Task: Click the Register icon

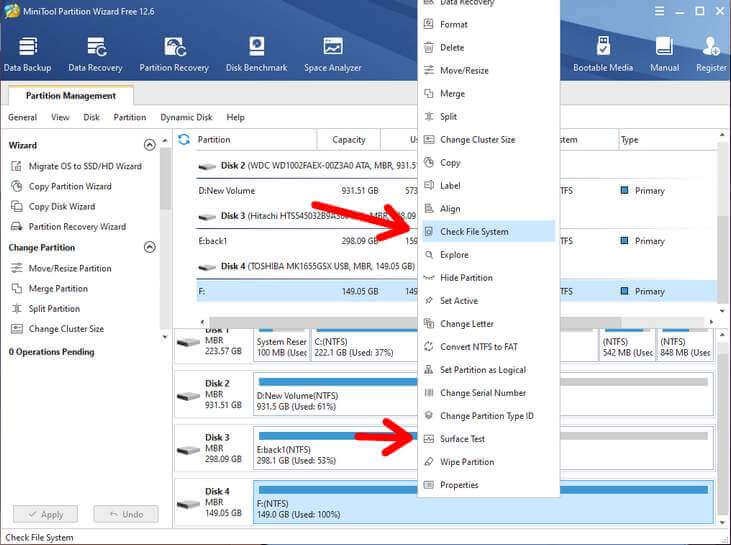Action: [711, 55]
